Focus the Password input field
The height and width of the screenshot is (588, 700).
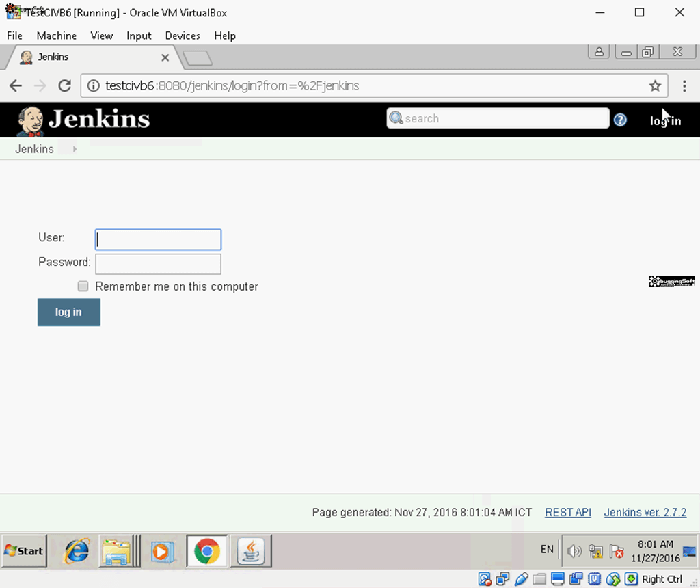pos(158,264)
